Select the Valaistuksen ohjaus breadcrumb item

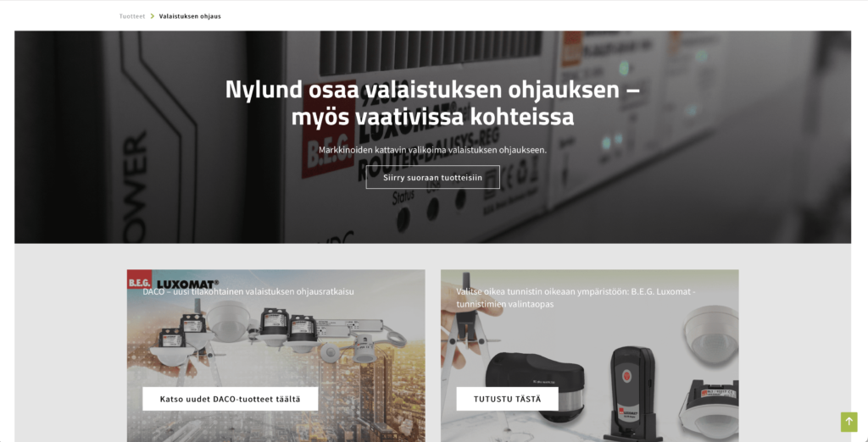[x=190, y=16]
